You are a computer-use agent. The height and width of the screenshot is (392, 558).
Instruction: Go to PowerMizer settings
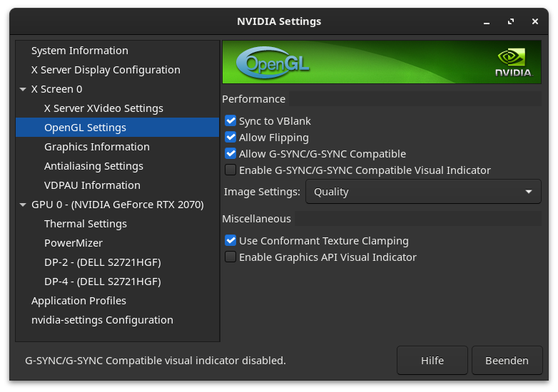[x=73, y=243]
